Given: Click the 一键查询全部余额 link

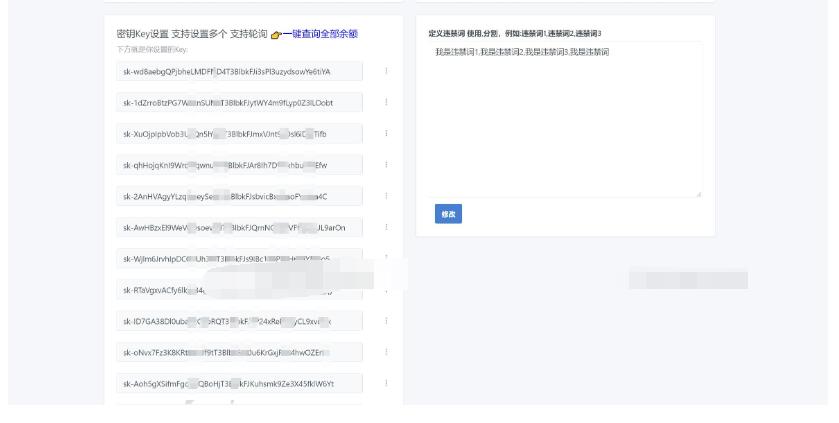Looking at the screenshot, I should pos(320,34).
